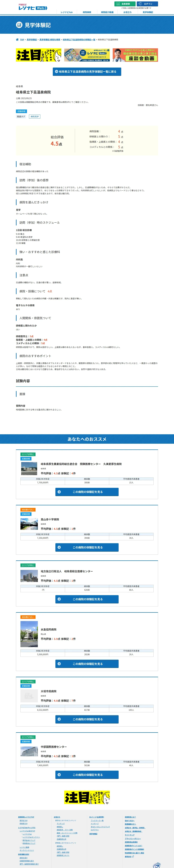Open 久美愛厚生病院 hospital thumbnail
The image size is (174, 868).
pos(29,468)
